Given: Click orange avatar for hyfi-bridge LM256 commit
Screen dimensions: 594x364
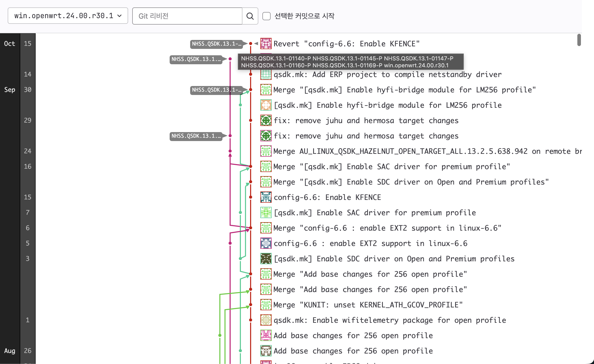Looking at the screenshot, I should (266, 105).
